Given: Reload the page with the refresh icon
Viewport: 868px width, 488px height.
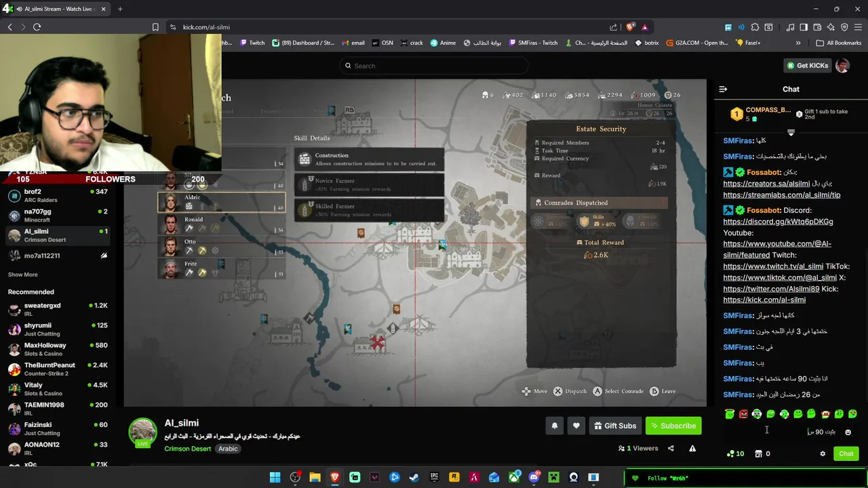Looking at the screenshot, I should [x=37, y=27].
